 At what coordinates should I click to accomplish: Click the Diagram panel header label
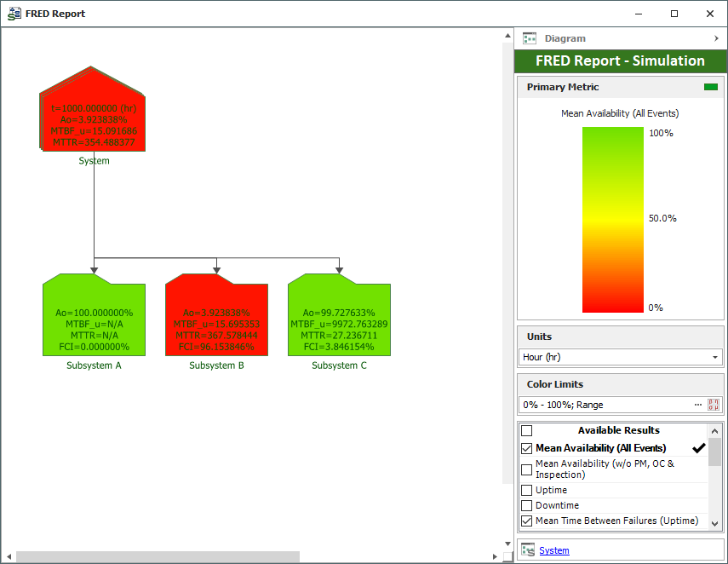pos(565,38)
